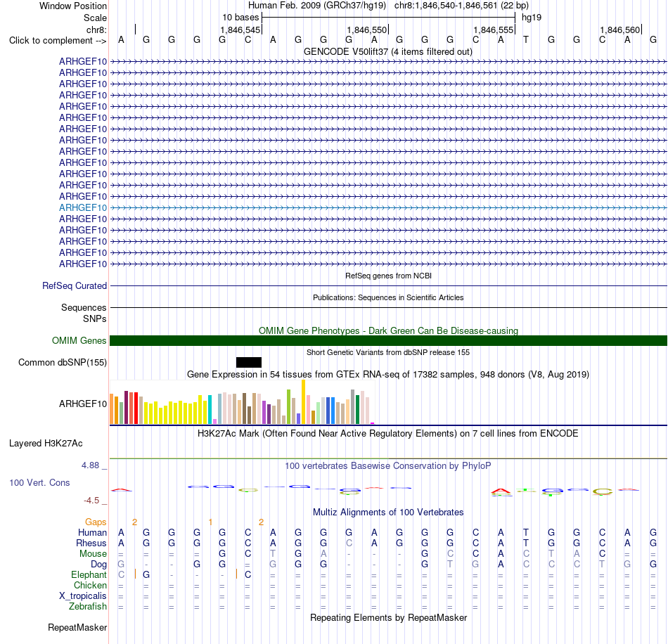Click the 4.88 conservation upper limit value
Viewport: 668px width, 644px height.
[x=90, y=465]
